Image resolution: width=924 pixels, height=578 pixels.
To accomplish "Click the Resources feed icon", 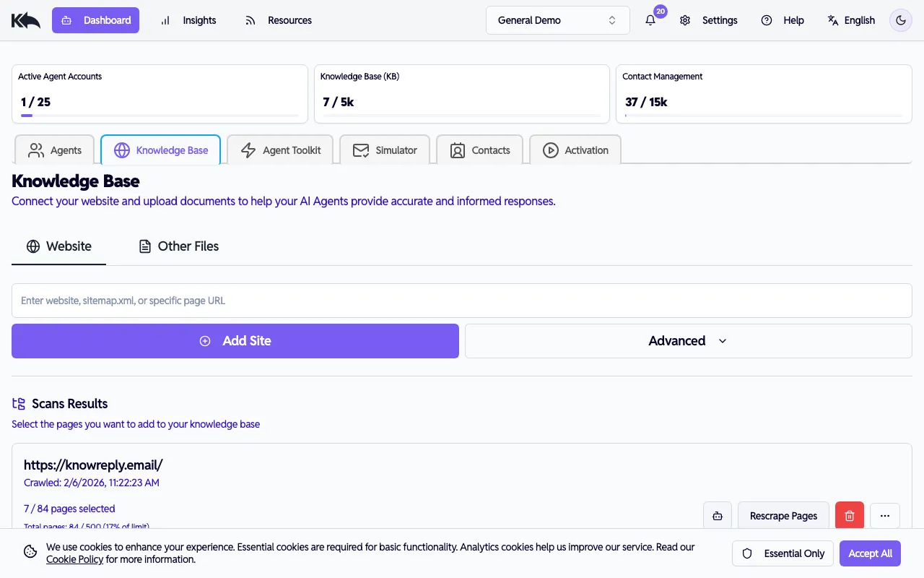I will pos(250,20).
